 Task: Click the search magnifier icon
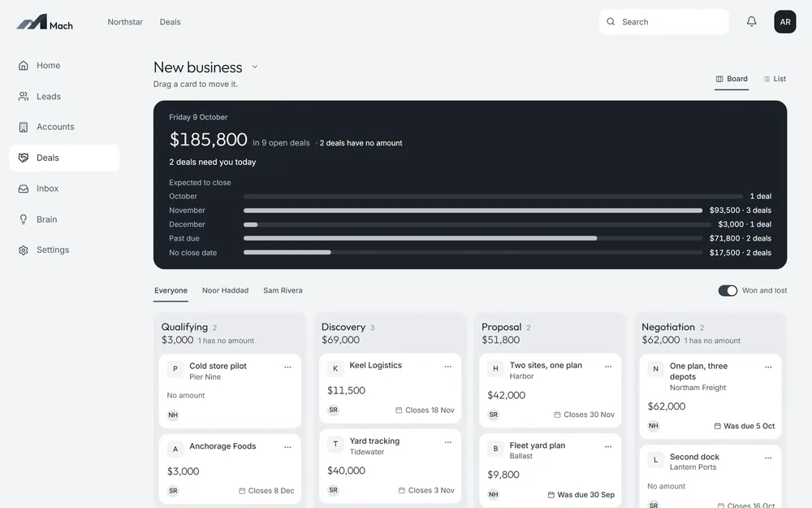[611, 22]
